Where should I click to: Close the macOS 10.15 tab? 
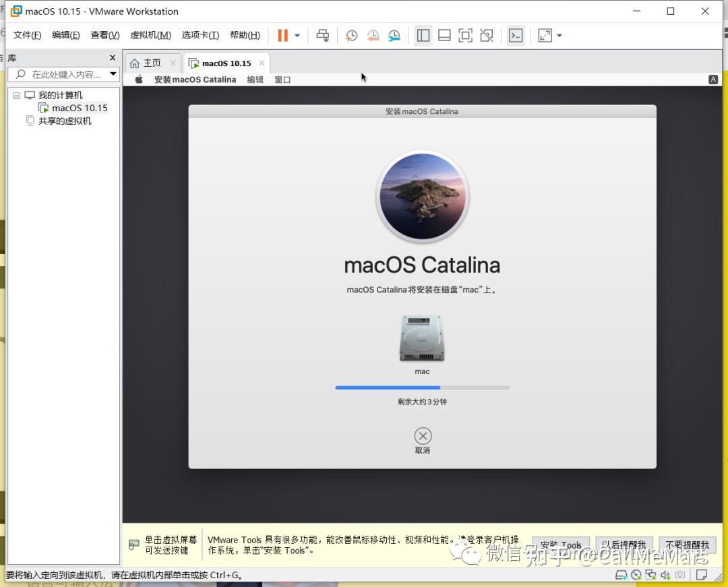click(262, 63)
